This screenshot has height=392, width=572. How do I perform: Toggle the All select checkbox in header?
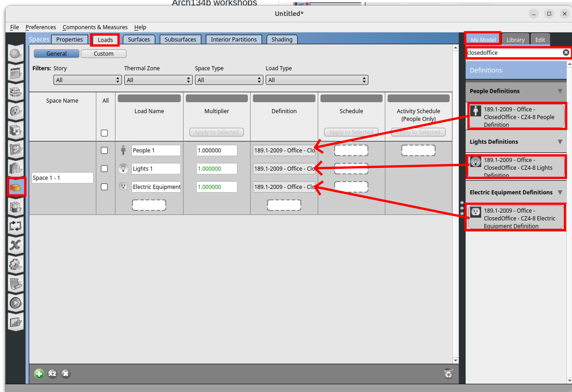[104, 133]
